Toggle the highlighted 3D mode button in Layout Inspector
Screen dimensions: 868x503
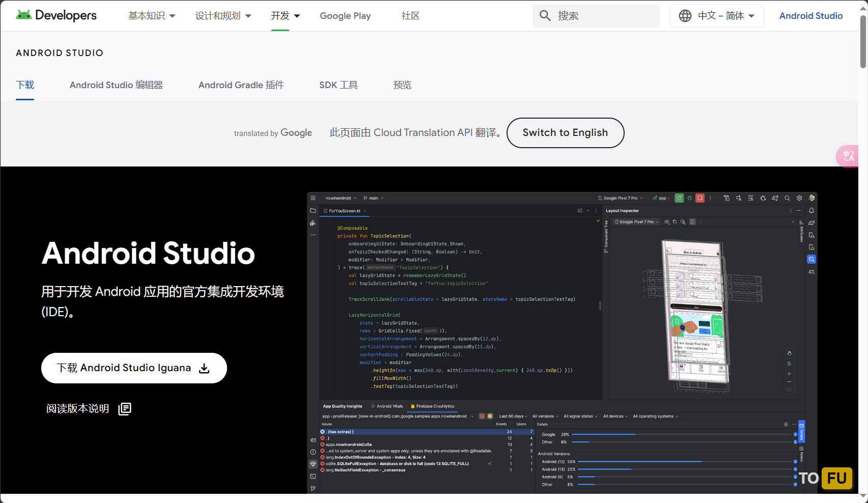coord(692,222)
